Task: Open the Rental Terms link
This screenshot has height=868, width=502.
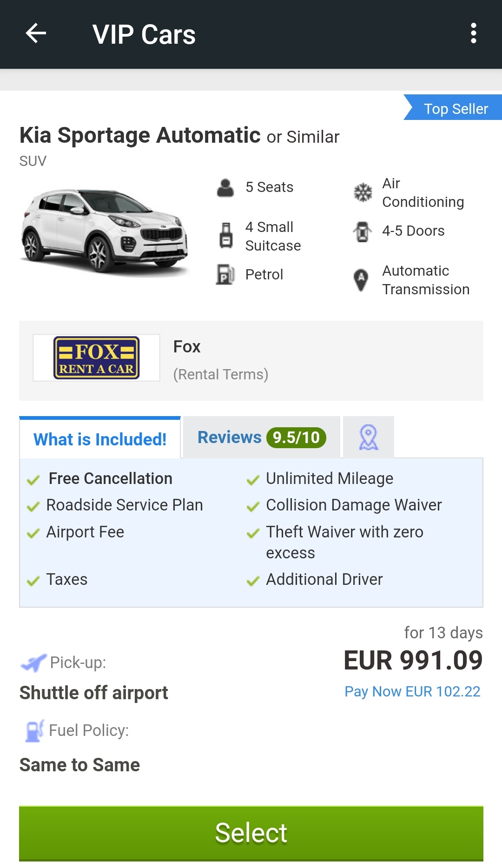Action: click(x=220, y=374)
